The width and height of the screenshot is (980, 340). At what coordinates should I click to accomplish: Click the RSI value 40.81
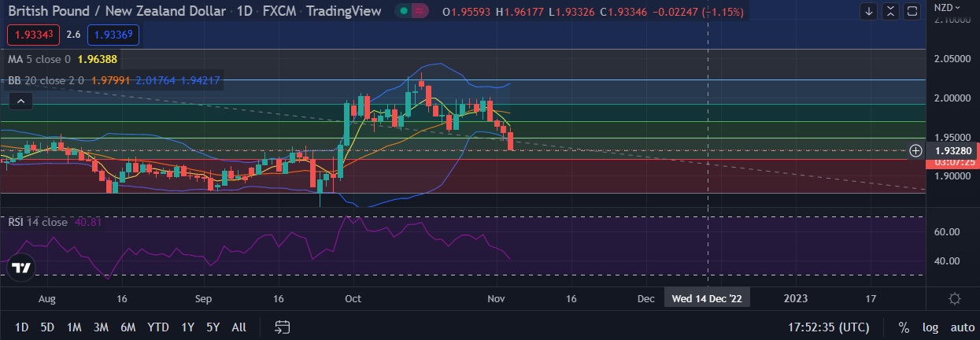point(87,223)
